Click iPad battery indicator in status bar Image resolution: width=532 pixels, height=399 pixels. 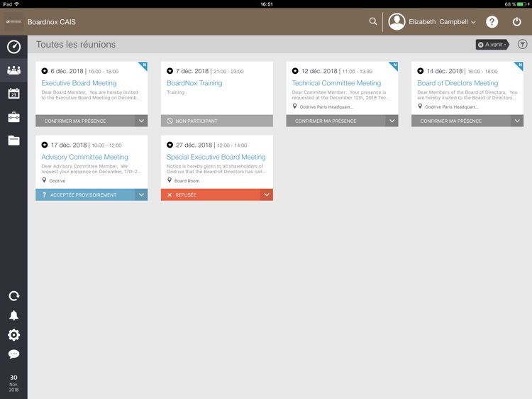(523, 4)
